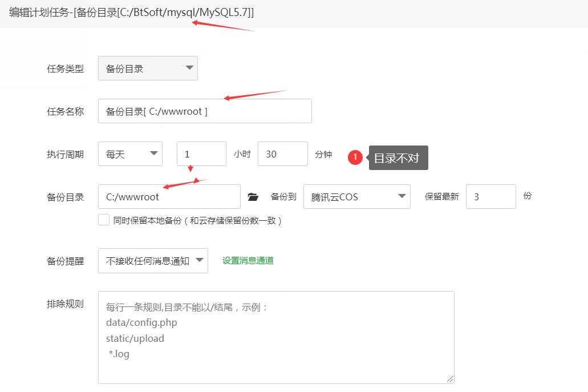588x392 pixels.
Task: Select the minute input containing 30
Action: pos(283,154)
